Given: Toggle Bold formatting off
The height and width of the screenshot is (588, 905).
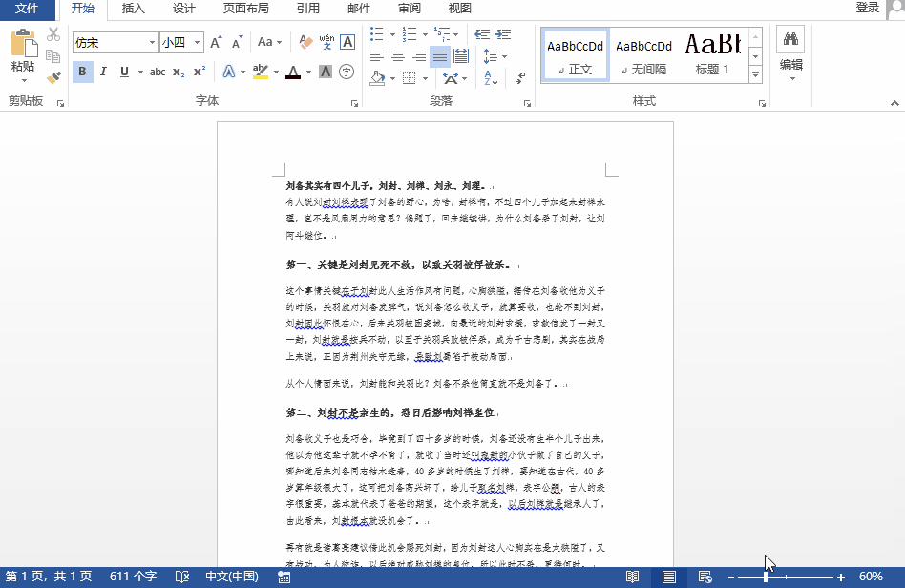Looking at the screenshot, I should pyautogui.click(x=83, y=72).
